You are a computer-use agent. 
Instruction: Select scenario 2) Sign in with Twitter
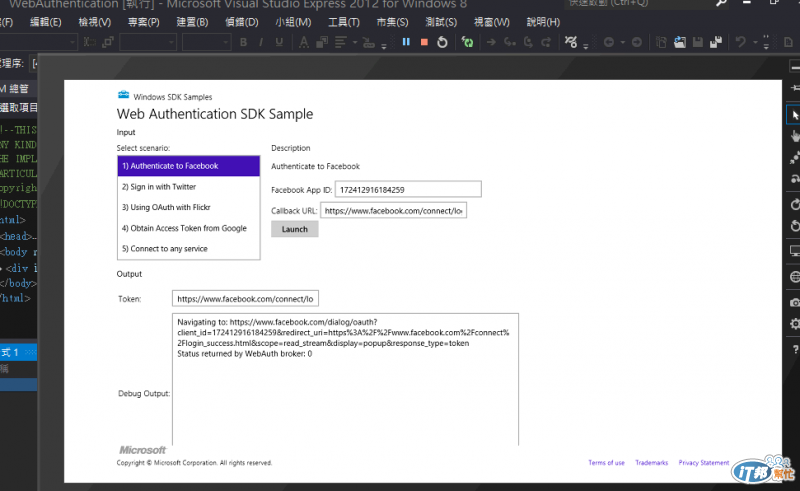coord(188,187)
